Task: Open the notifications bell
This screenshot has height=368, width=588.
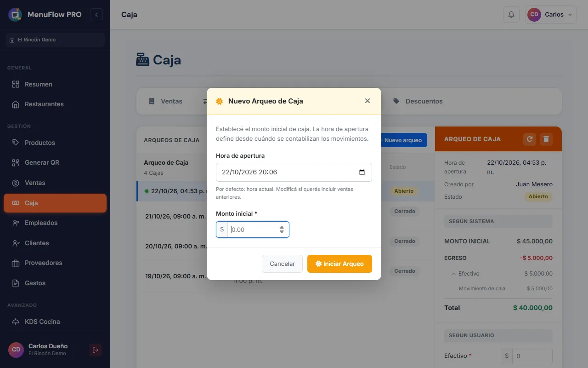Action: [x=511, y=15]
